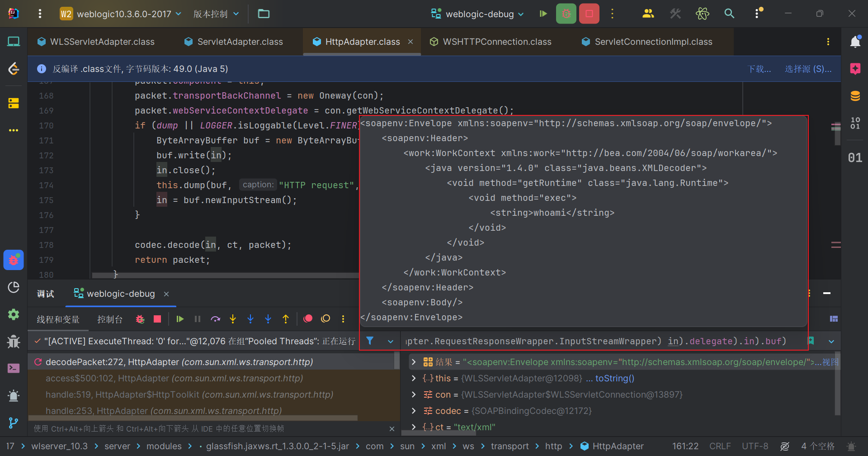The image size is (868, 456).
Task: Click Pause Program in debug toolbar
Action: 198,319
